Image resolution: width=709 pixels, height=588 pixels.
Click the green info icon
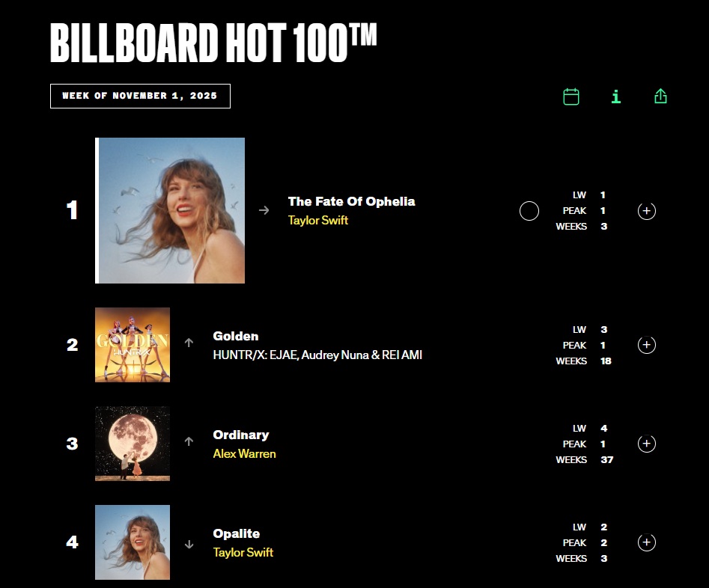616,97
